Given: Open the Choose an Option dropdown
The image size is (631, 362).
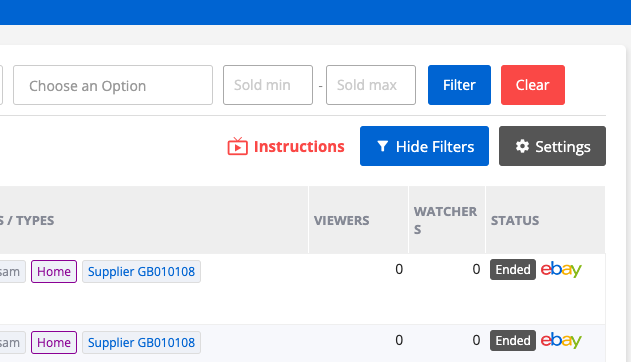Looking at the screenshot, I should click(113, 85).
